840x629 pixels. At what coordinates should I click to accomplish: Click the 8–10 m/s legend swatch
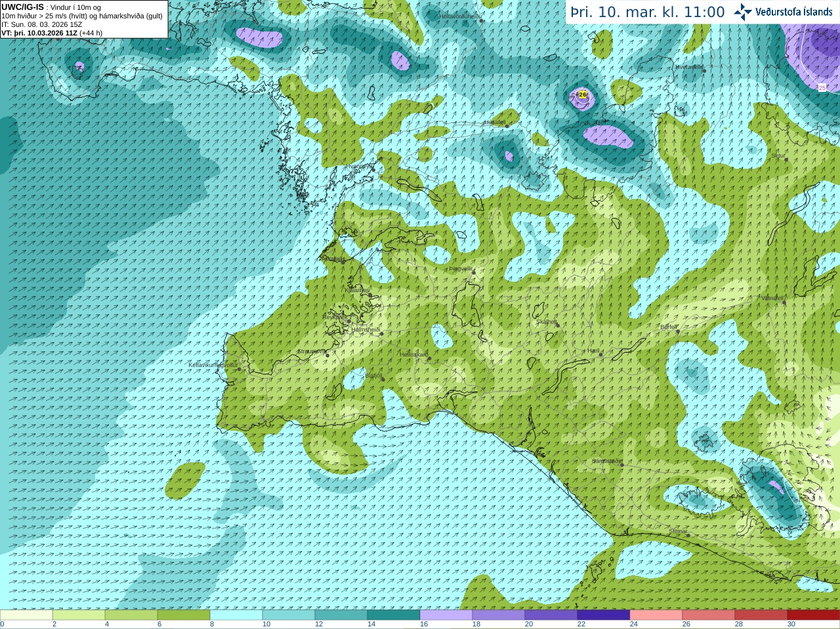[236, 615]
